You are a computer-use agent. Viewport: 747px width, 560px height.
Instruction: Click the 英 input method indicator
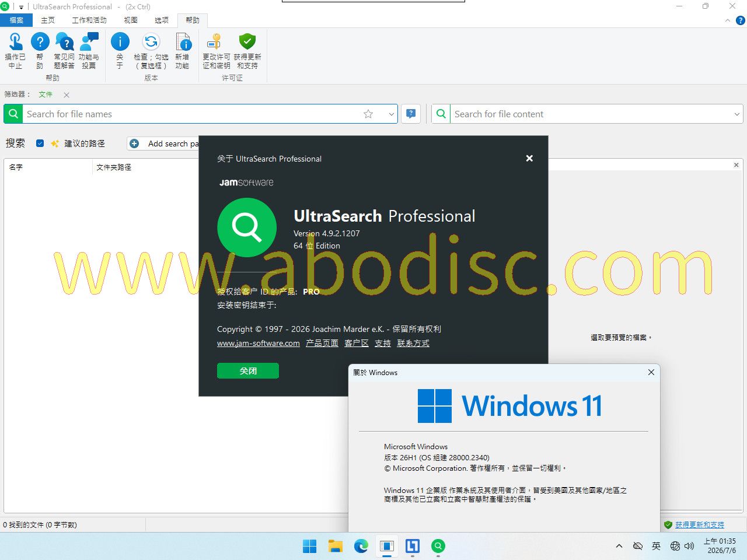tap(657, 546)
